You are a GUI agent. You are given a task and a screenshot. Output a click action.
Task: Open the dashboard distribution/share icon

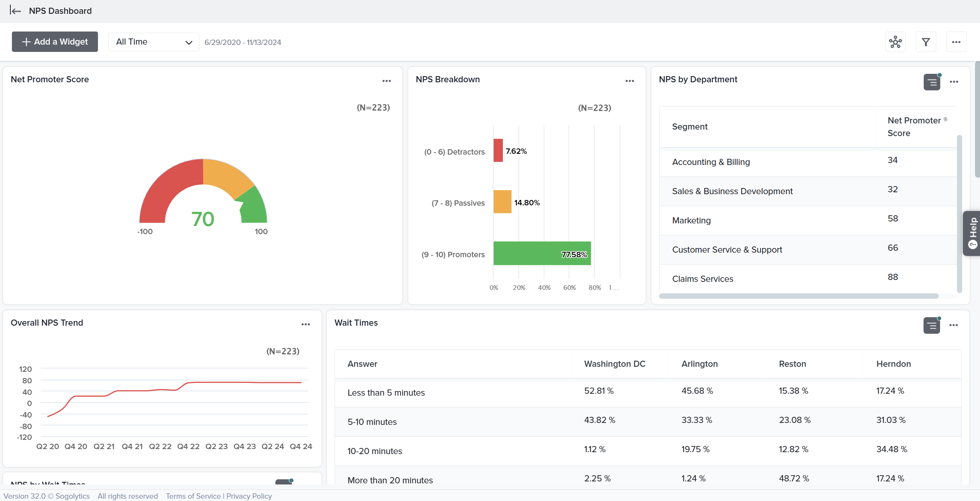click(896, 42)
